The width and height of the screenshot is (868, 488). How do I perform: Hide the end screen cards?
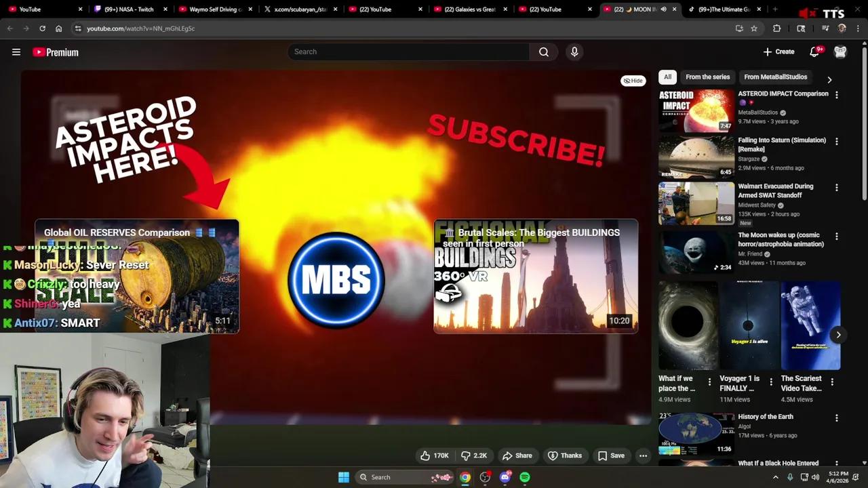pyautogui.click(x=633, y=81)
